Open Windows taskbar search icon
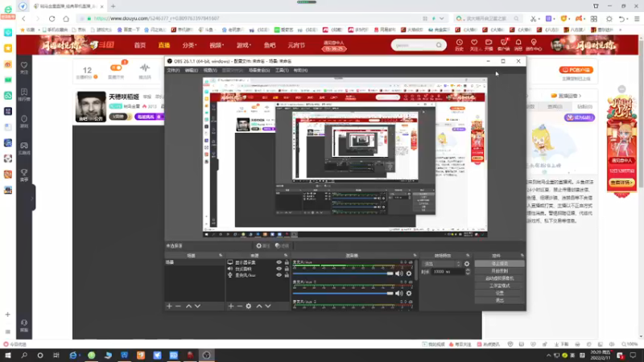 (24, 356)
